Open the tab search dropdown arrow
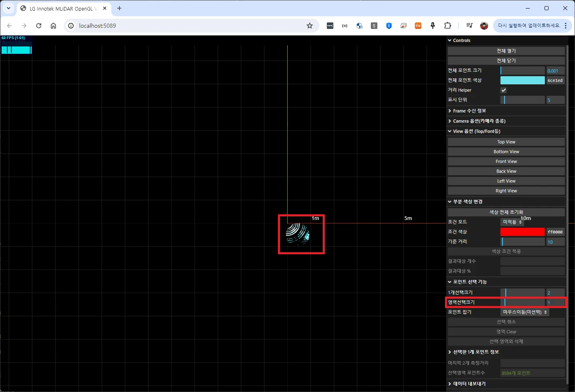This screenshot has width=575, height=392. pyautogui.click(x=8, y=8)
